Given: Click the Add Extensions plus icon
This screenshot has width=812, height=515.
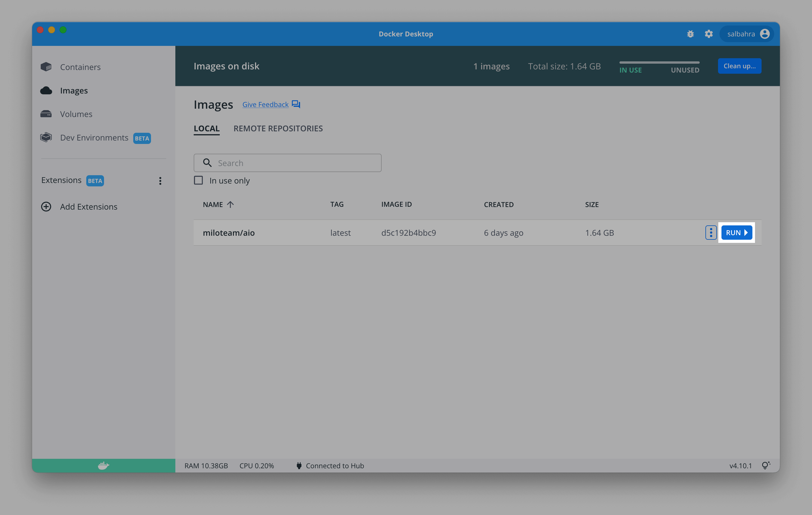Looking at the screenshot, I should [46, 206].
